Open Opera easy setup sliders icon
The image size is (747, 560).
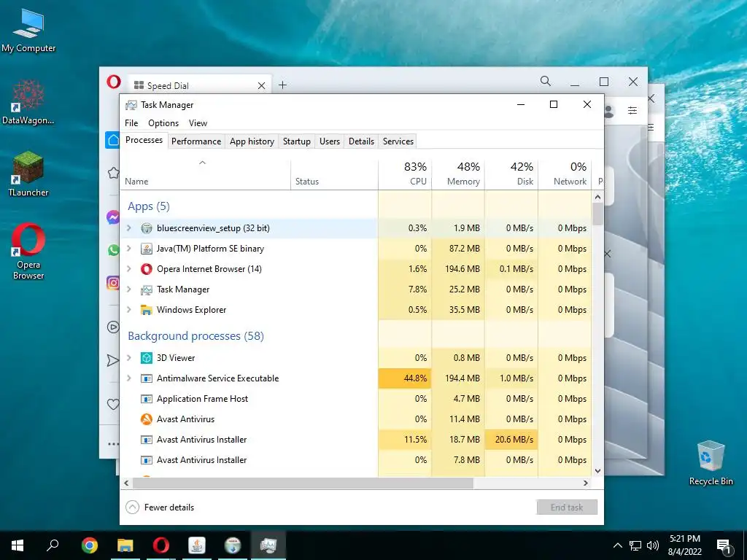click(x=632, y=111)
